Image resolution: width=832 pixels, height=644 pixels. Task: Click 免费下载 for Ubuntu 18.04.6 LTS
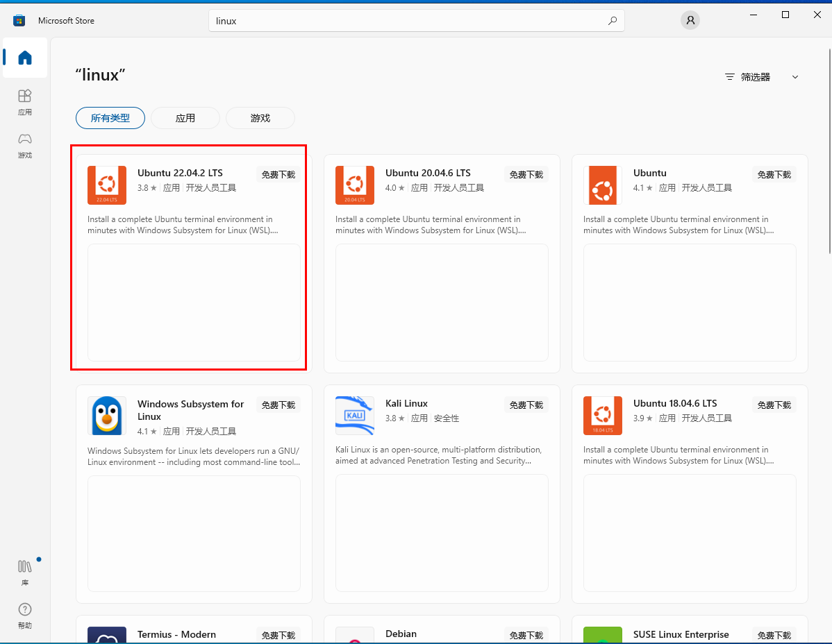click(x=774, y=405)
